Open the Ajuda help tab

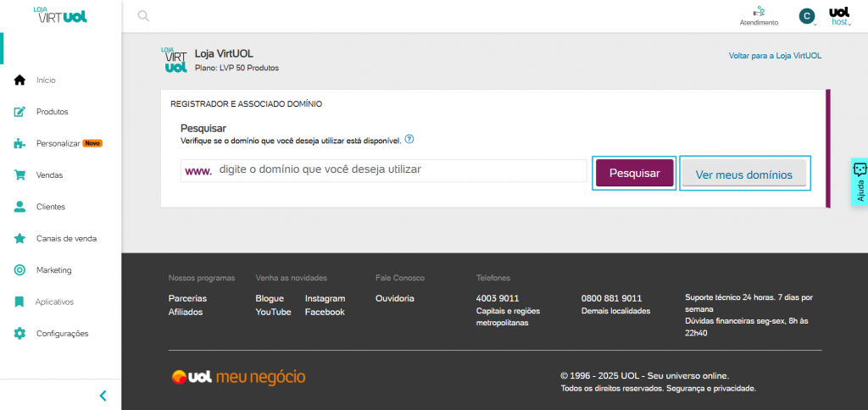(x=860, y=181)
